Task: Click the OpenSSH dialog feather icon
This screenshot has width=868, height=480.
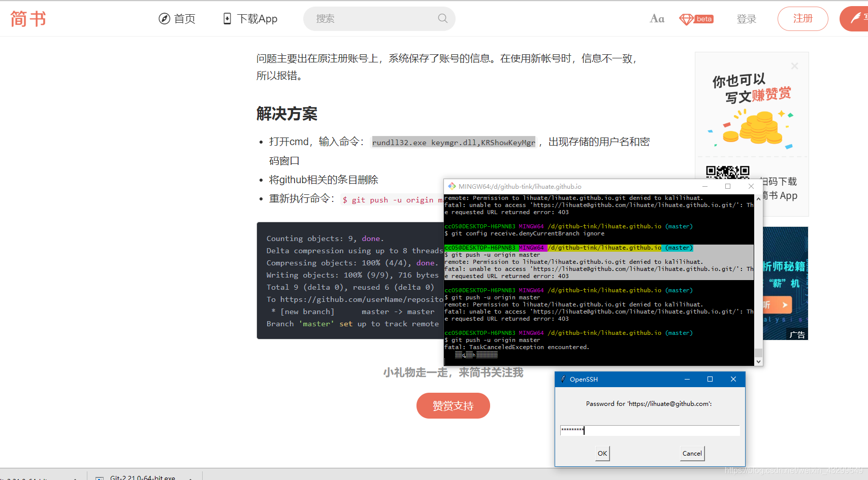Action: click(563, 379)
